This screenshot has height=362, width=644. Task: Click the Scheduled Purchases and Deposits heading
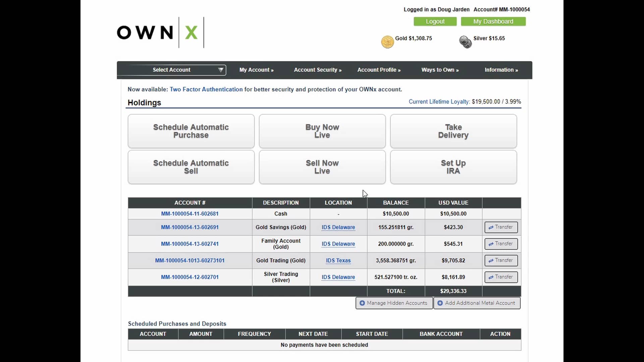pos(177,324)
